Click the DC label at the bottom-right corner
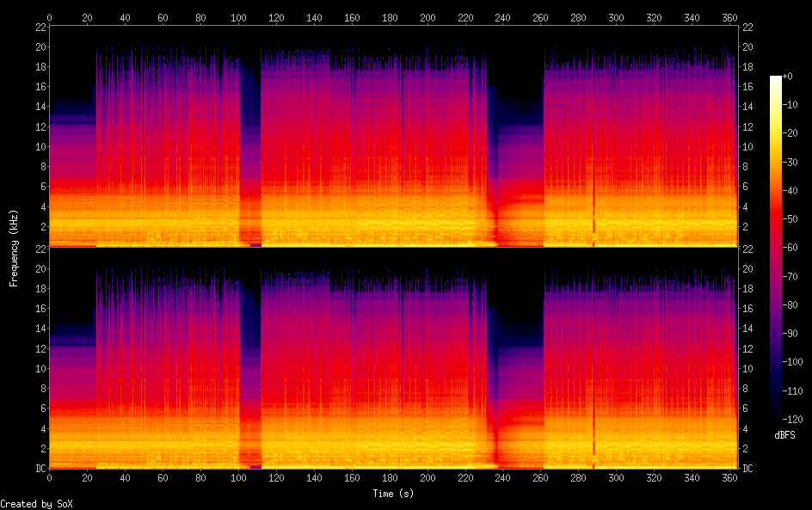This screenshot has height=510, width=812. 748,469
